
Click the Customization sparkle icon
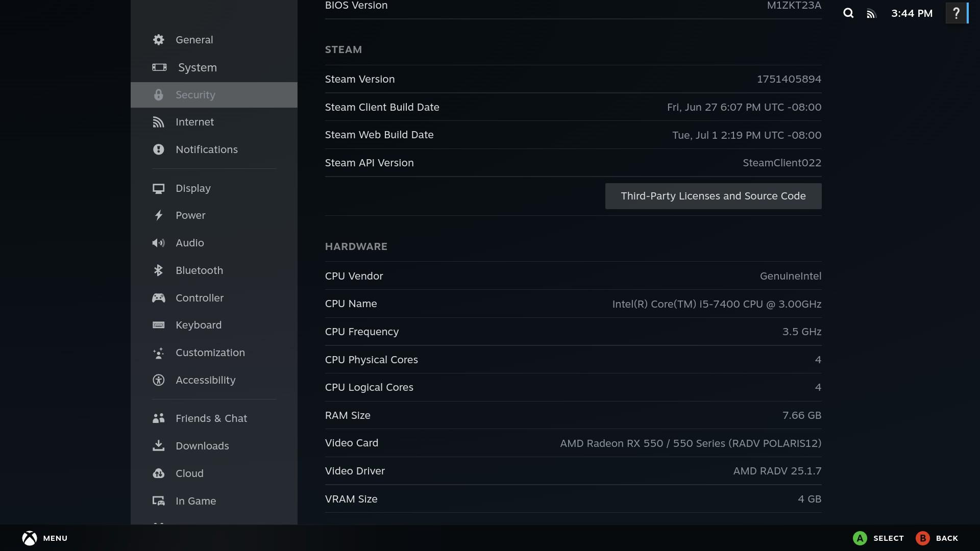[x=159, y=353]
